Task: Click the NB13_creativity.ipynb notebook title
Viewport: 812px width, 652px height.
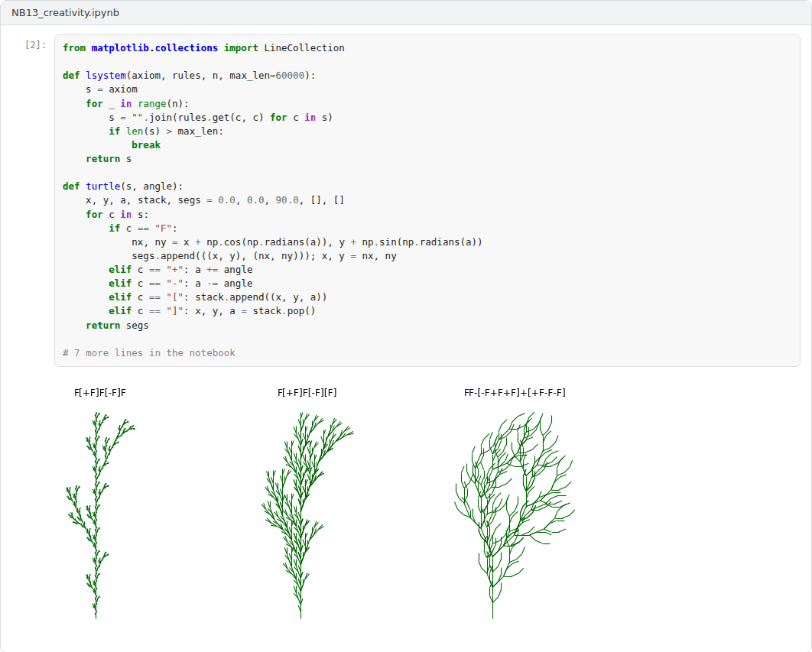Action: 65,12
